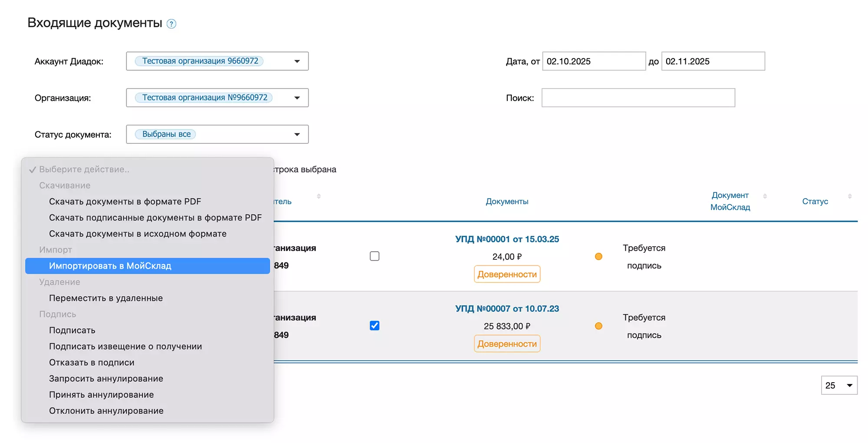The width and height of the screenshot is (868, 443).
Task: Uncheck the checkbox for УПД №00007 row
Action: pos(375,326)
